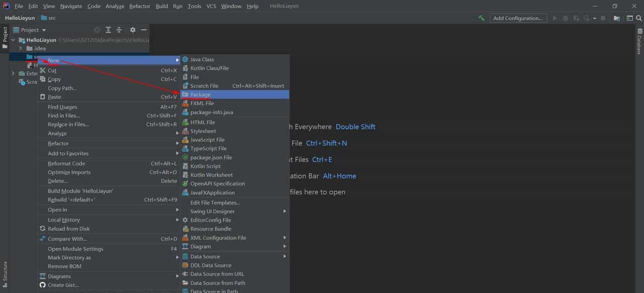Expand the External Libraries node
644x293 pixels.
(14, 73)
